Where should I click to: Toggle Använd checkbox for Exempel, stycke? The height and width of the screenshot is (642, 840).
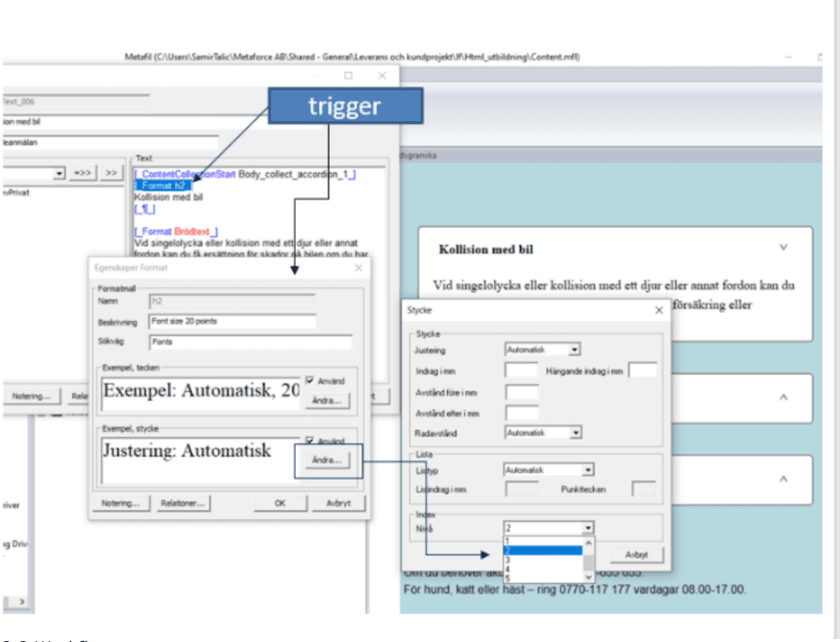[x=309, y=441]
